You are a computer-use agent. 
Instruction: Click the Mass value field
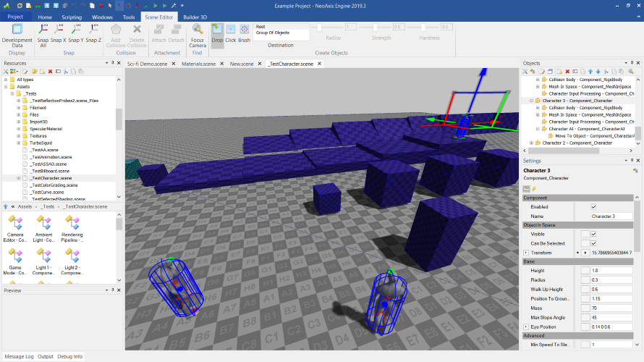[x=611, y=308]
